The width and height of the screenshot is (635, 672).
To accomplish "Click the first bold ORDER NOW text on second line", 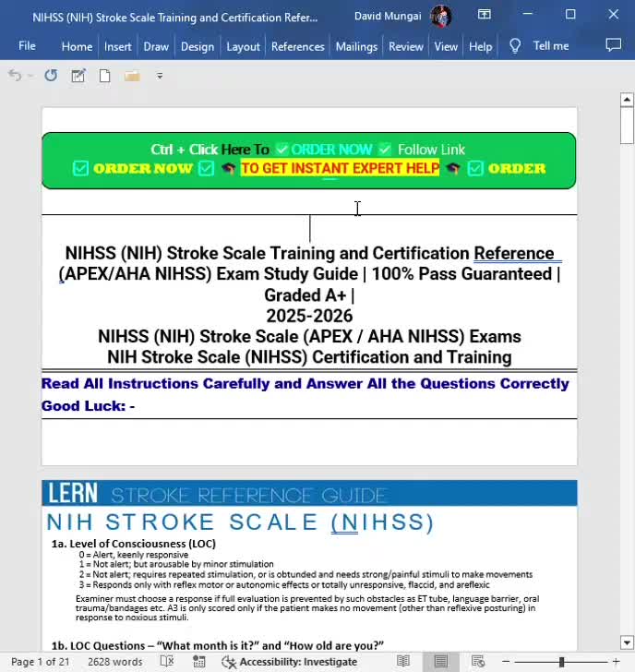I will tap(143, 168).
